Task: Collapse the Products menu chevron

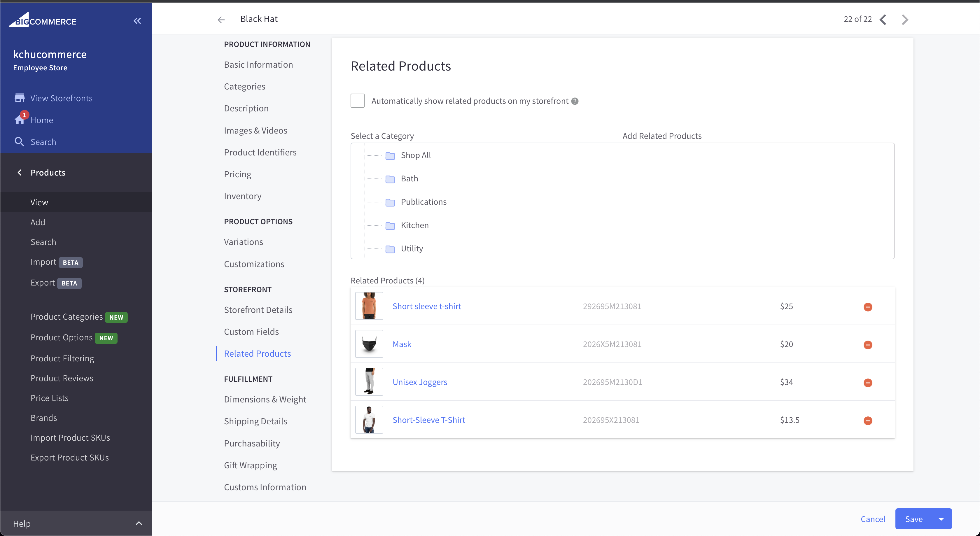Action: [x=20, y=172]
